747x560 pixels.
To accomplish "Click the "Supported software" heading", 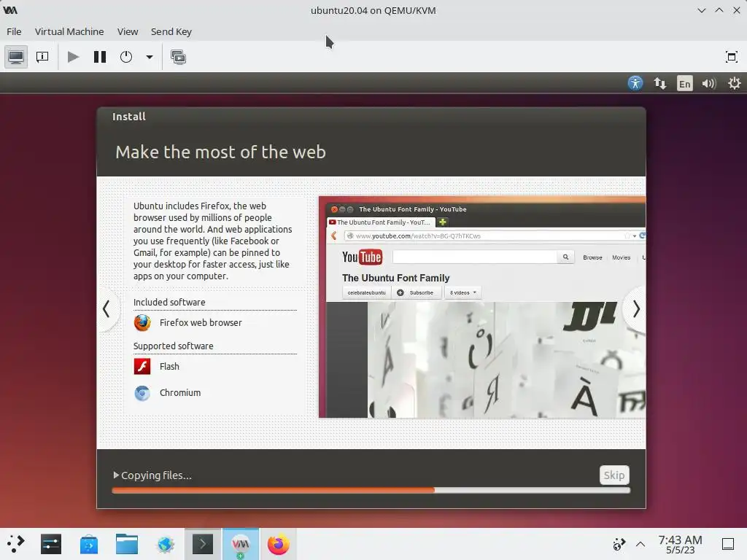I will pyautogui.click(x=173, y=346).
